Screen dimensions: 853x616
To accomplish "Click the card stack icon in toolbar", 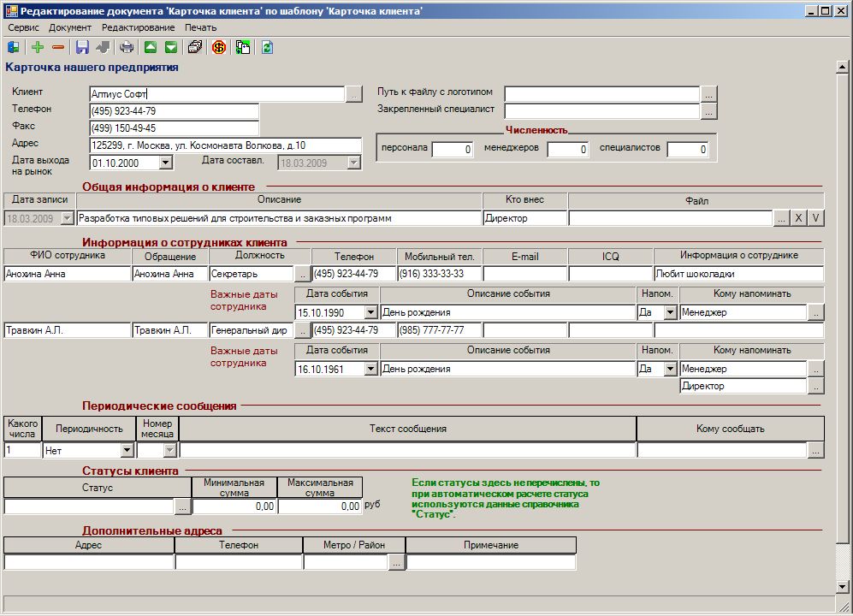I will click(x=195, y=47).
